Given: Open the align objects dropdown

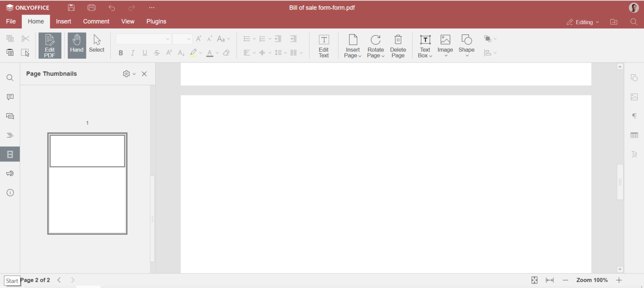Looking at the screenshot, I should [490, 53].
